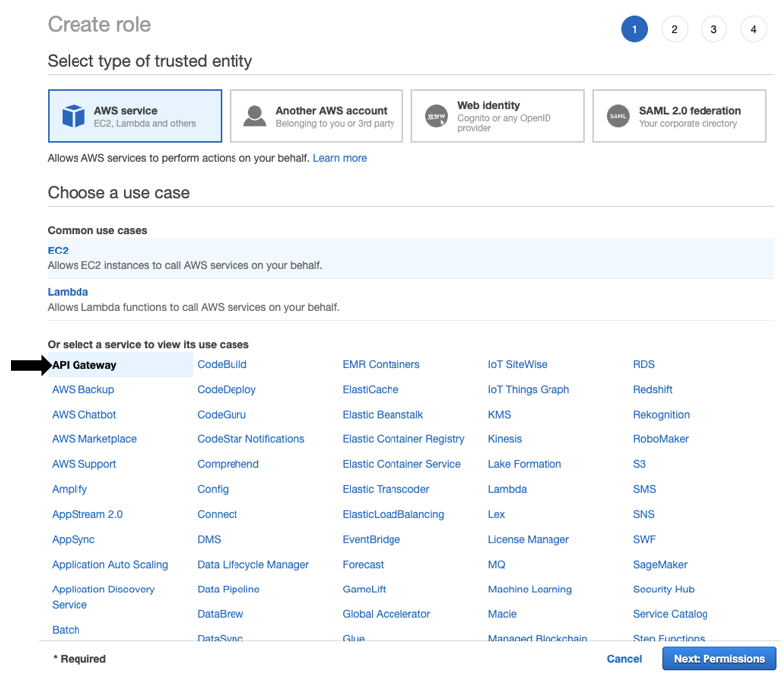Click the Web identity www icon
784x674 pixels.
436,116
